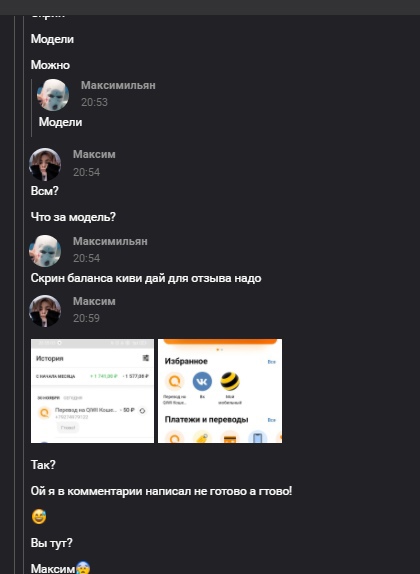
Task: Click the QIWI transfer icon under Избранное
Action: coord(174,381)
